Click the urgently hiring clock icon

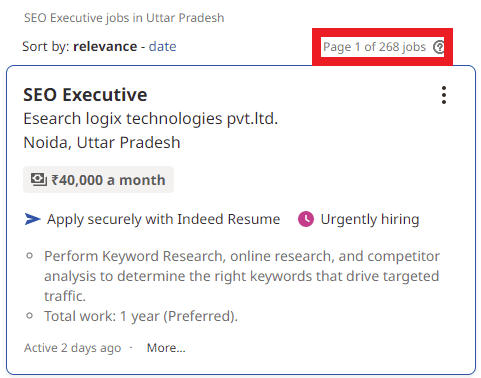[x=306, y=219]
